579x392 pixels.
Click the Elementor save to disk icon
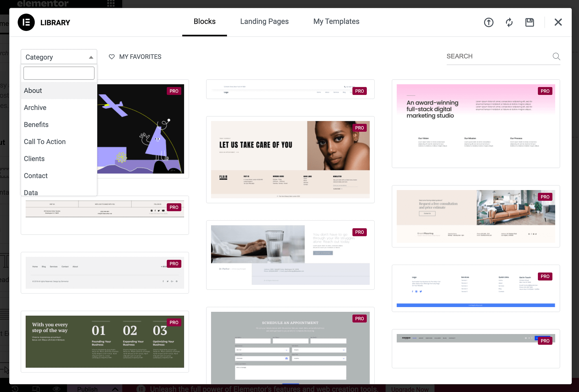(x=529, y=22)
